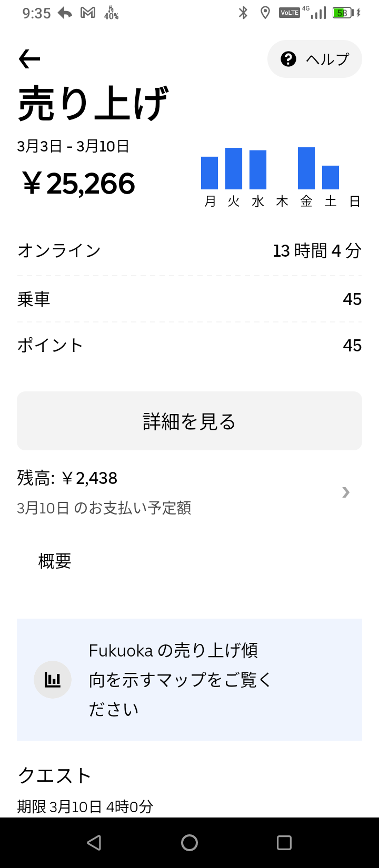The height and width of the screenshot is (868, 379).
Task: Select the Monday (月) earnings bar
Action: point(210,173)
